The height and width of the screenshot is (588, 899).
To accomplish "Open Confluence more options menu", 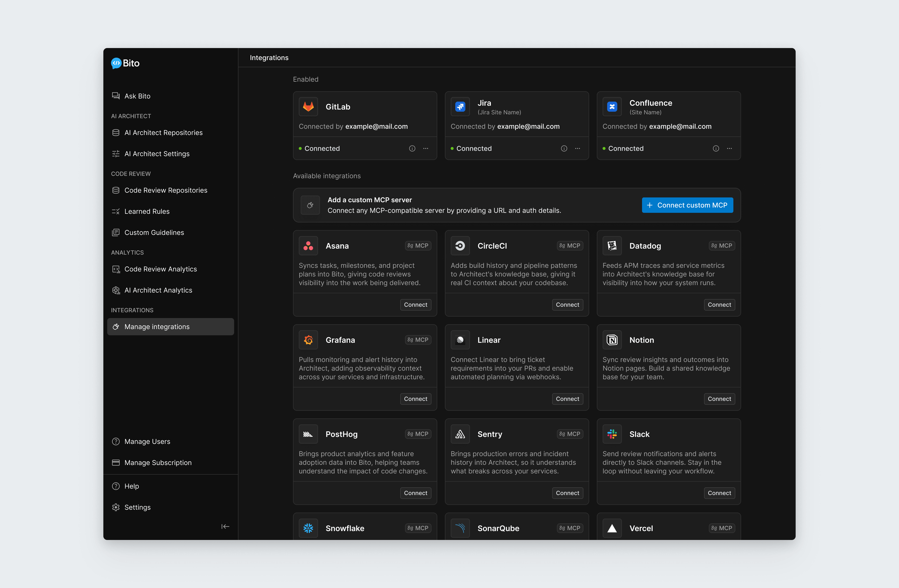I will point(729,149).
